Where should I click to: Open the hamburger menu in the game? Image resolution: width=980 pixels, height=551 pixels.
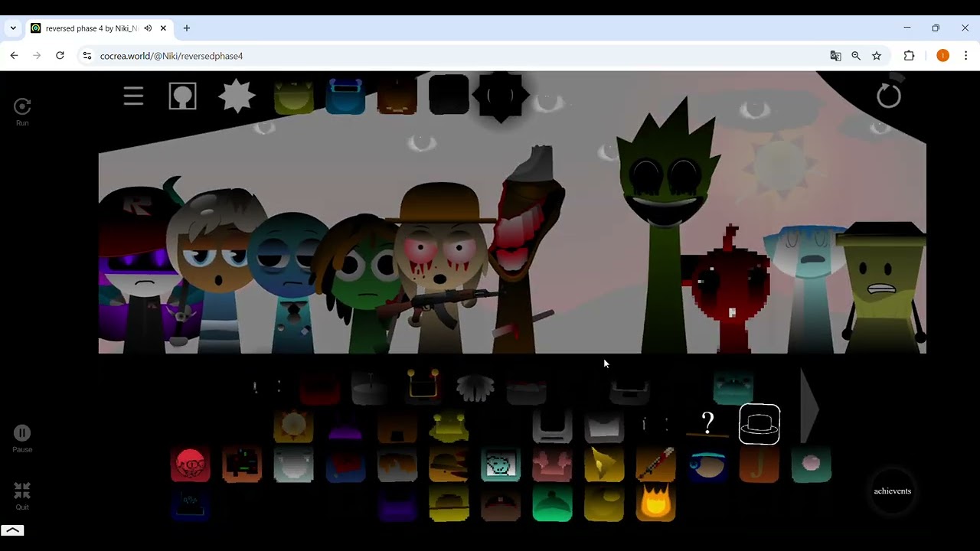[133, 96]
